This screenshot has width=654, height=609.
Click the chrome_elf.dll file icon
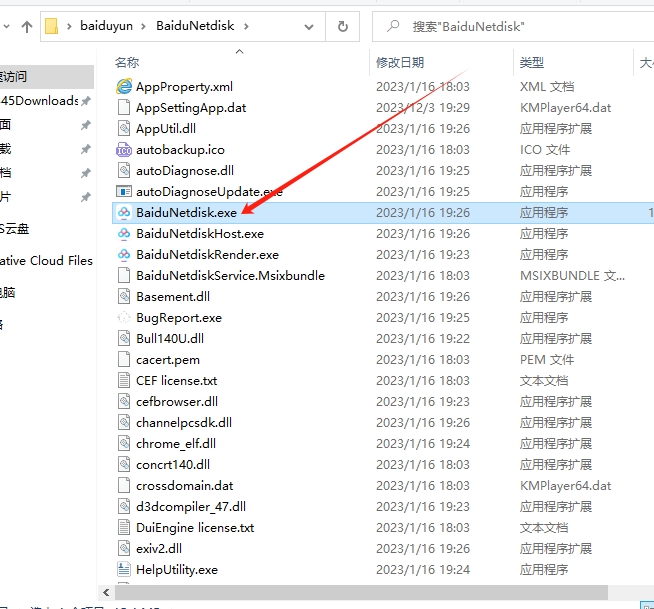[x=124, y=443]
